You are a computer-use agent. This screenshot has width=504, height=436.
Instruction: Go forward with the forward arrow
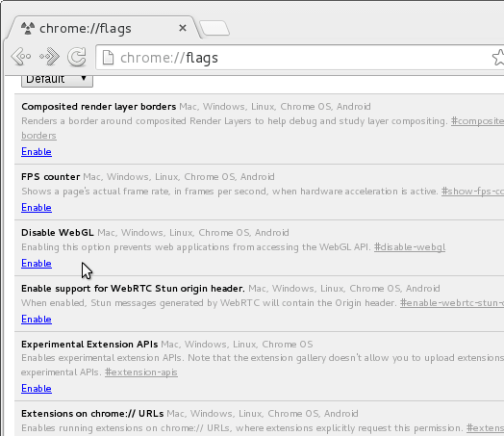pos(49,57)
